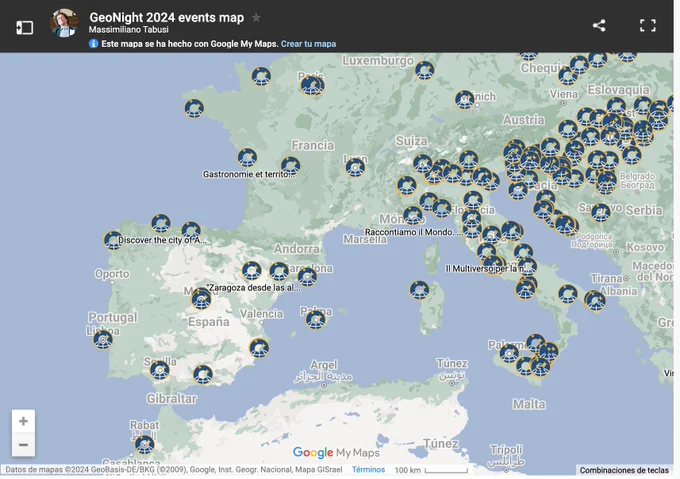
Task: Click the marker in northern France near the Channel
Action: 261,76
